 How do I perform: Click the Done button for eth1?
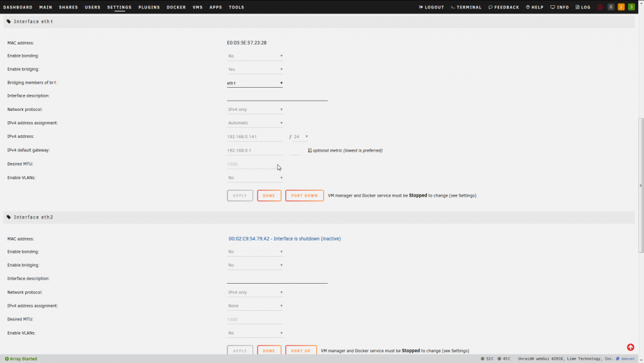[x=269, y=195]
